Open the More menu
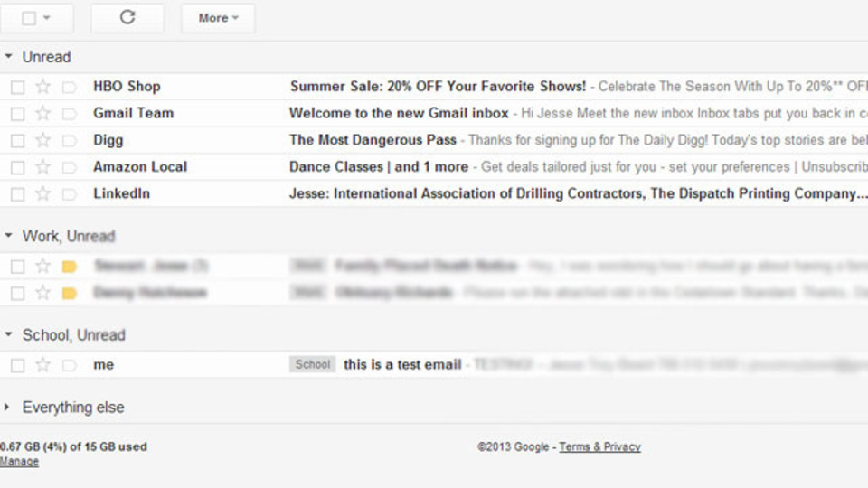 (218, 18)
